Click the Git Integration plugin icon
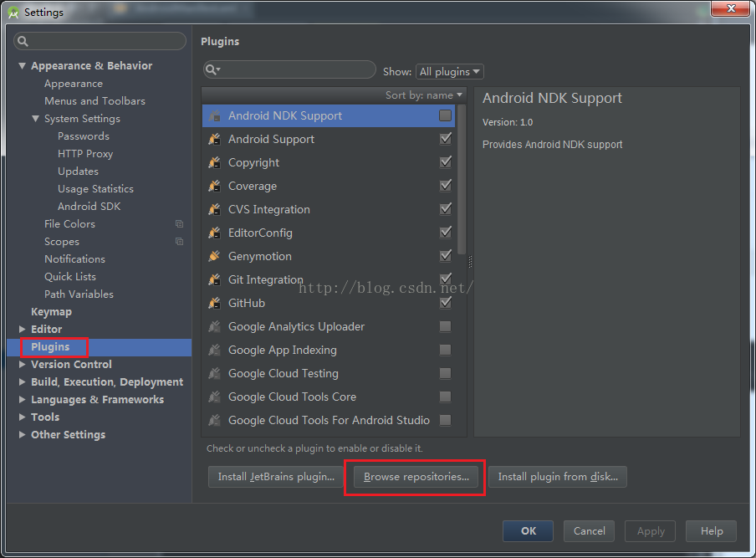 pyautogui.click(x=215, y=279)
